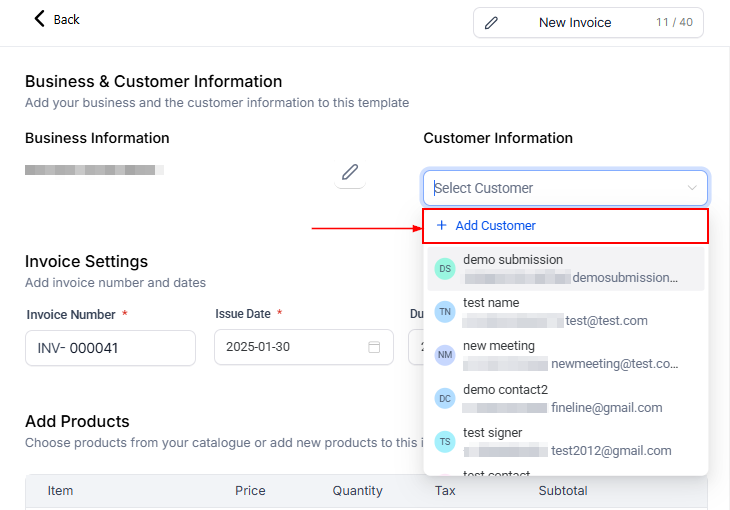Image resolution: width=730 pixels, height=510 pixels.
Task: Pick demo submission from customer list
Action: tap(566, 269)
